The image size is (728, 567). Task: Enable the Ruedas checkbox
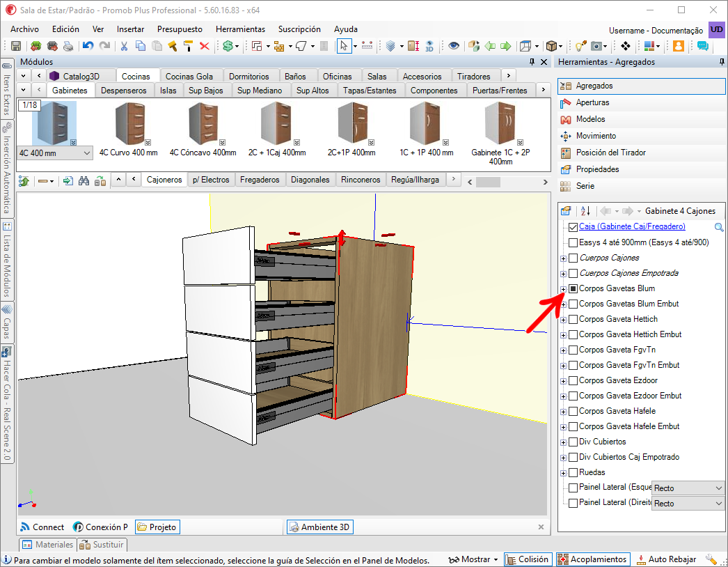pyautogui.click(x=573, y=473)
